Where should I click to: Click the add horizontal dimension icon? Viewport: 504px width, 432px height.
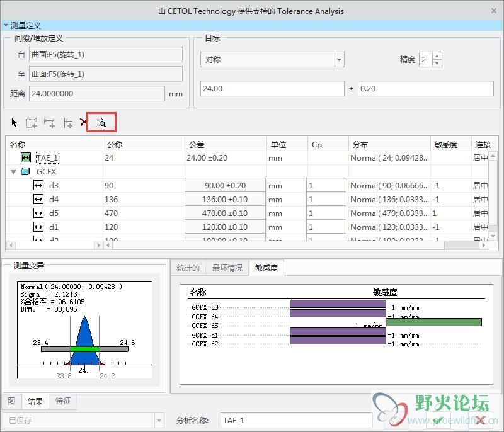tap(49, 123)
